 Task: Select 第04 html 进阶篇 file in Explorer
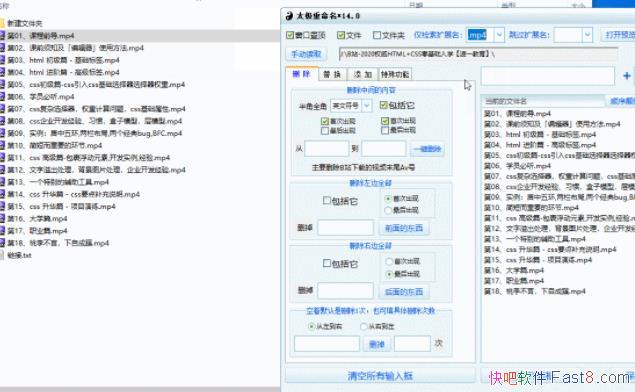click(x=63, y=72)
